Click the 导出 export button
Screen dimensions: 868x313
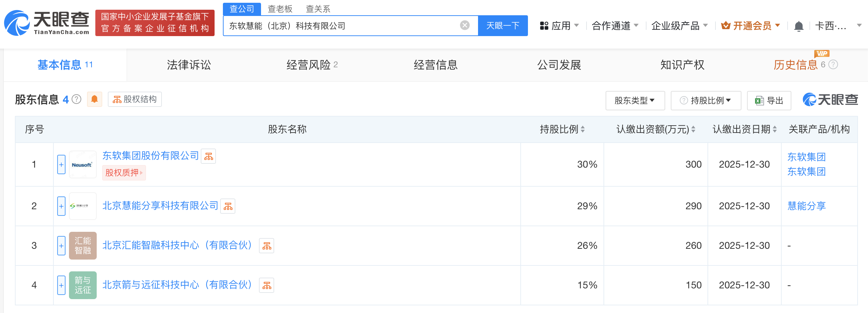click(769, 101)
